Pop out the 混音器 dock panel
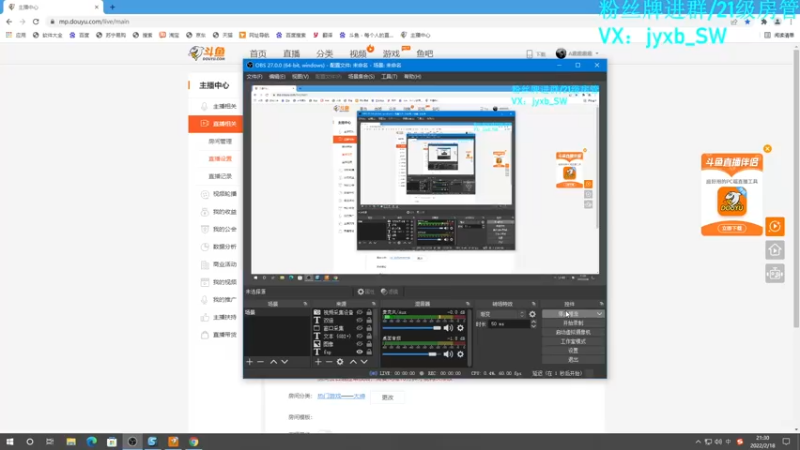 [x=467, y=304]
